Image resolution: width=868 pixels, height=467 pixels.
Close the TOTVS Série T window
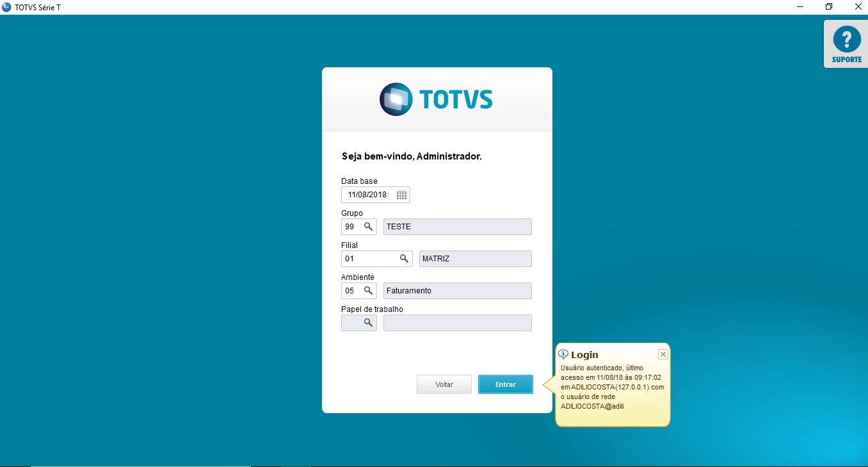pos(857,7)
